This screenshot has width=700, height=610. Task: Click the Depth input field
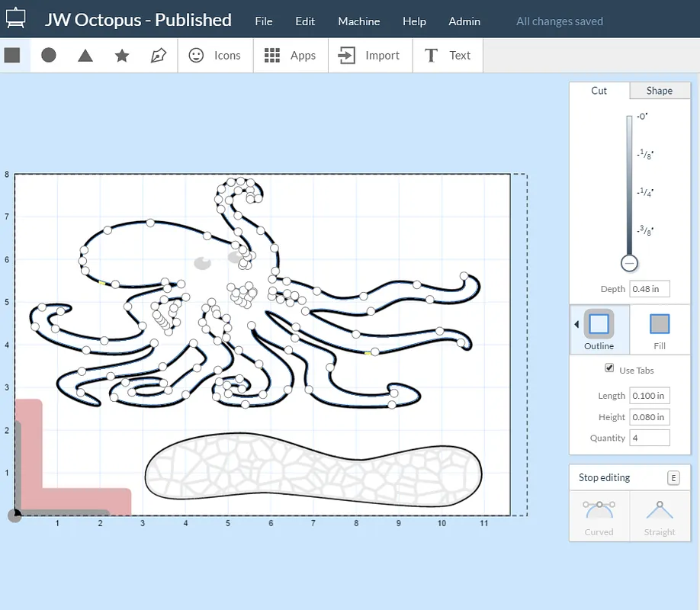(x=649, y=289)
